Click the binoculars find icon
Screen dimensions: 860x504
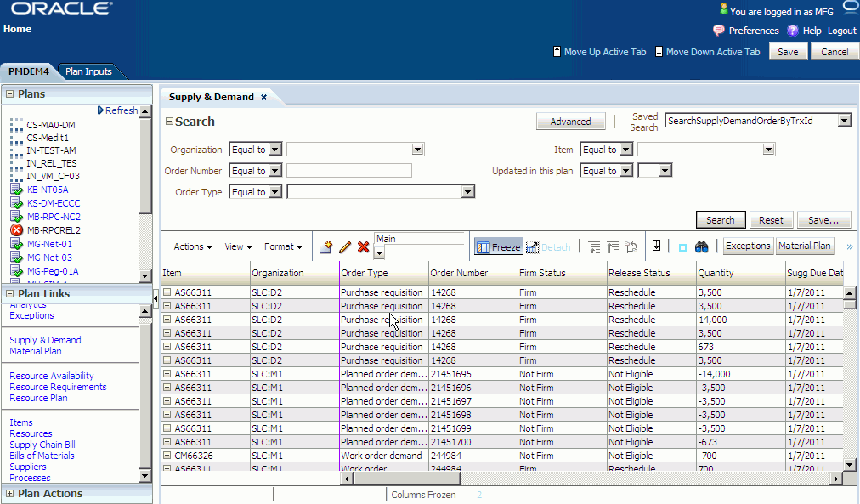(x=701, y=247)
